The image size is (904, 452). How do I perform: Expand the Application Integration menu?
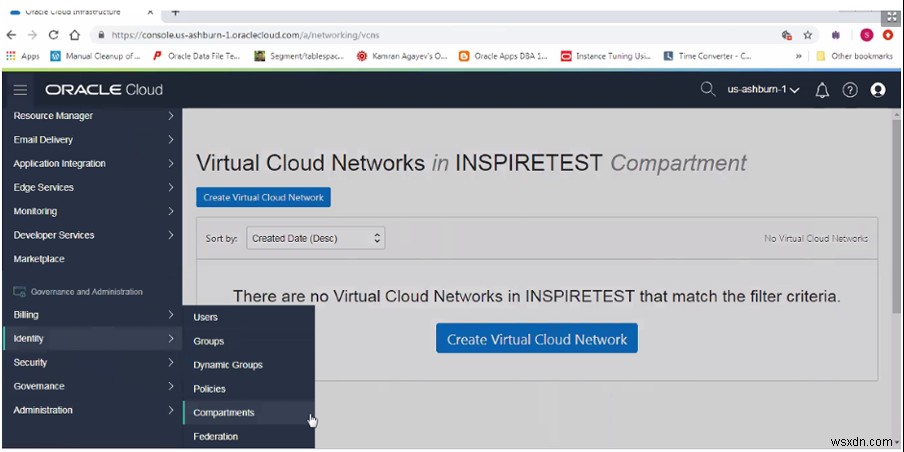(x=92, y=164)
